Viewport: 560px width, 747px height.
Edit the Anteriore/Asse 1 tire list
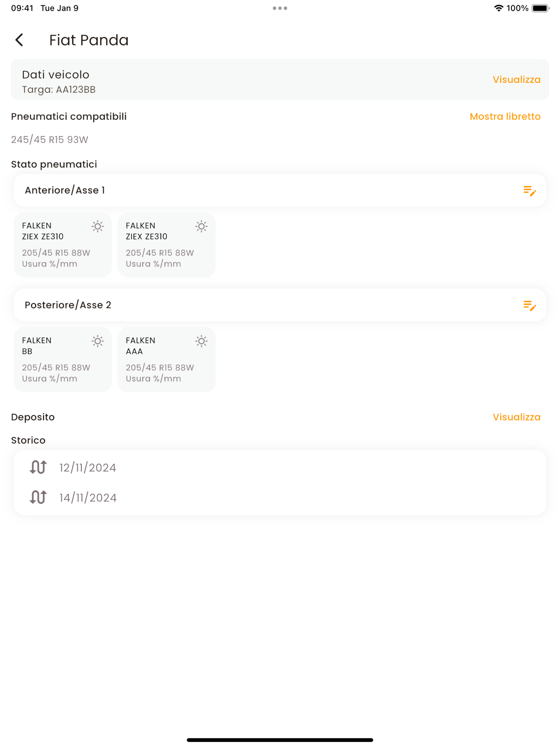529,191
